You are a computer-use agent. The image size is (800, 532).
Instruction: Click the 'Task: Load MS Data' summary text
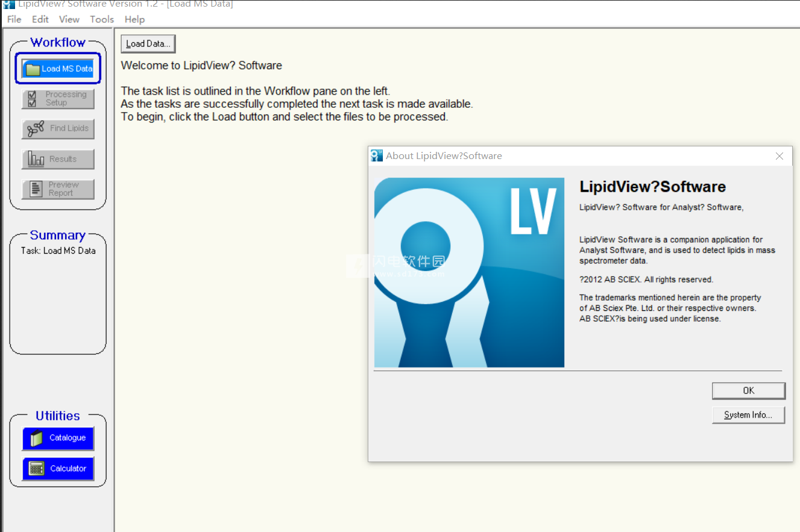58,251
